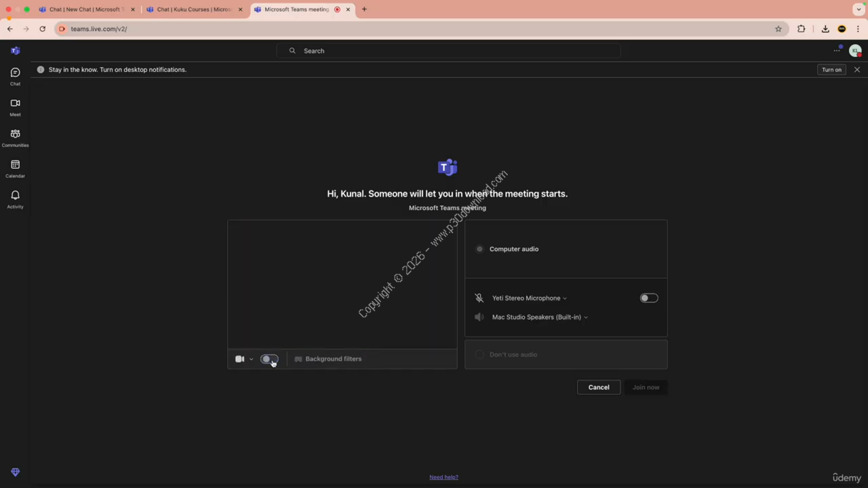The width and height of the screenshot is (868, 488).
Task: Turn on the microphone toggle
Action: [x=648, y=298]
